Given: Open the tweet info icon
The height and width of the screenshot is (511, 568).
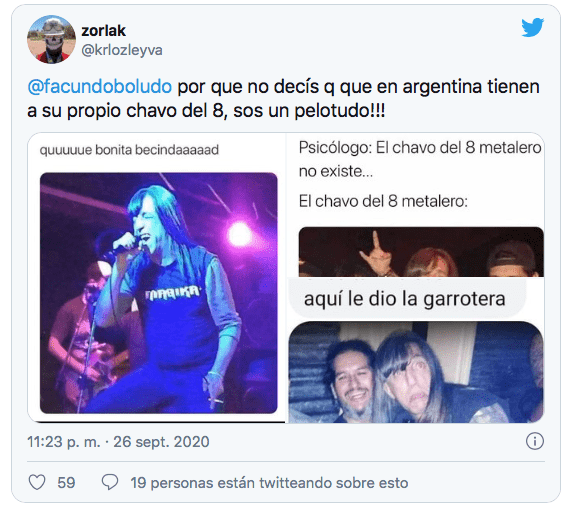Looking at the screenshot, I should (535, 441).
